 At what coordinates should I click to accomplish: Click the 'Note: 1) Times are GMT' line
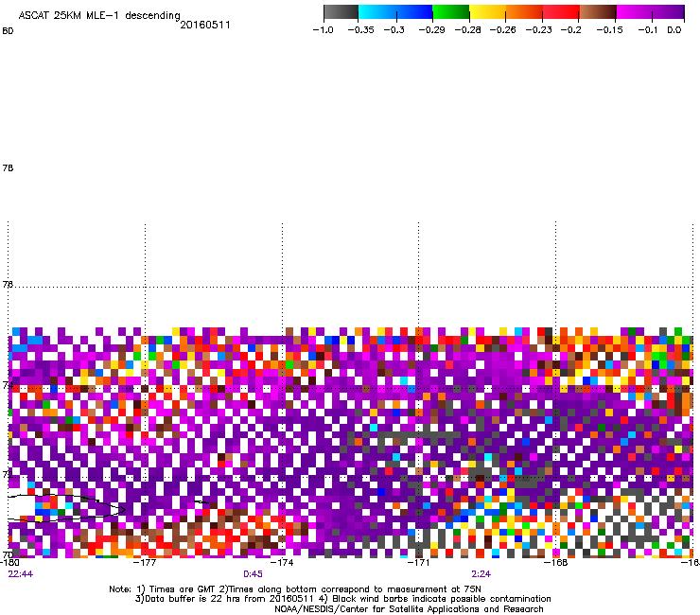(295, 589)
